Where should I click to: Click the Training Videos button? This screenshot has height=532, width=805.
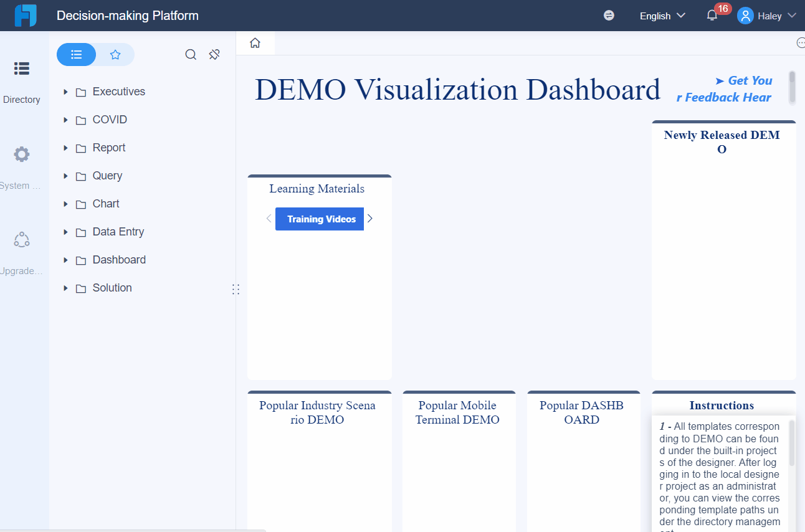[x=320, y=219]
